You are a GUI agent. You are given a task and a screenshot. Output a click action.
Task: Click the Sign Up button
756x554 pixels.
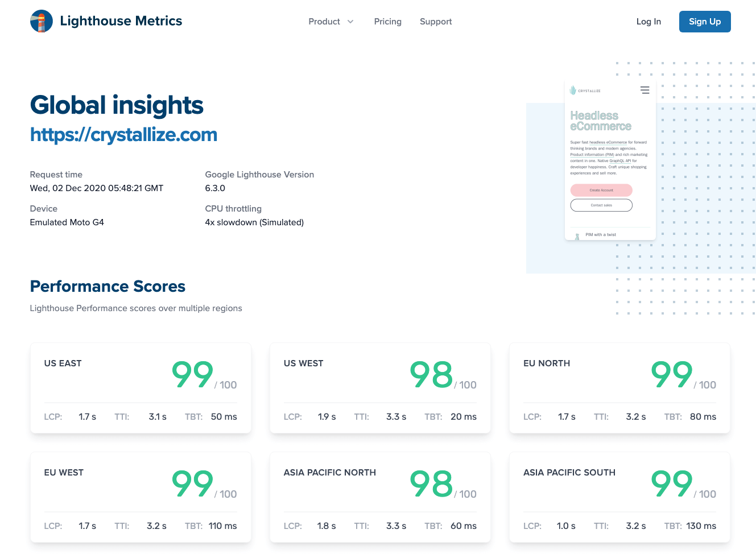[x=705, y=22]
